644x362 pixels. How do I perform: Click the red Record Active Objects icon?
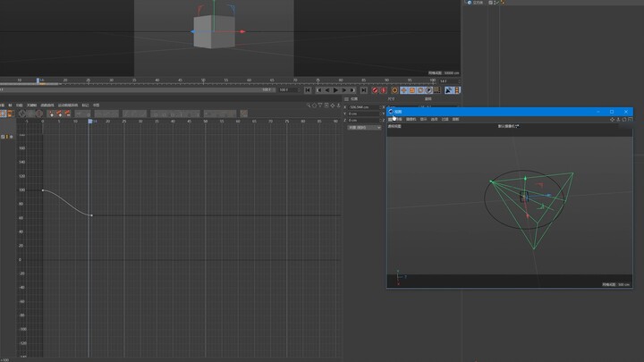[x=377, y=89]
